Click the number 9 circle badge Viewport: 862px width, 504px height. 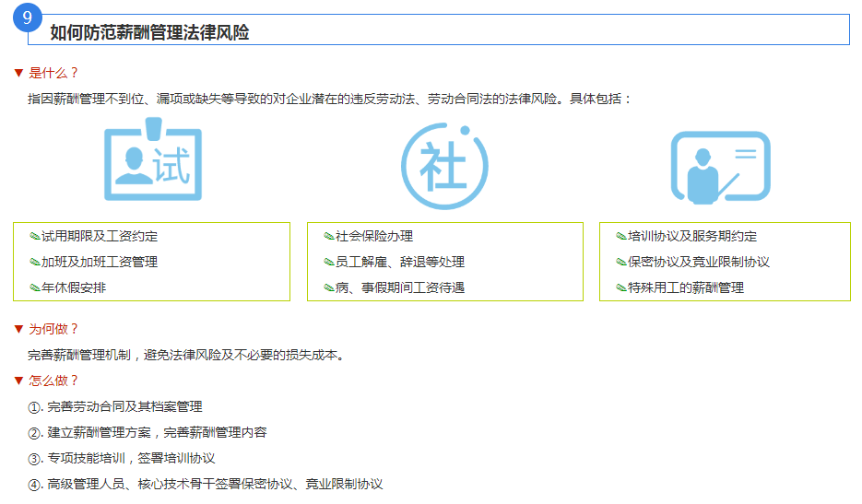pyautogui.click(x=28, y=18)
